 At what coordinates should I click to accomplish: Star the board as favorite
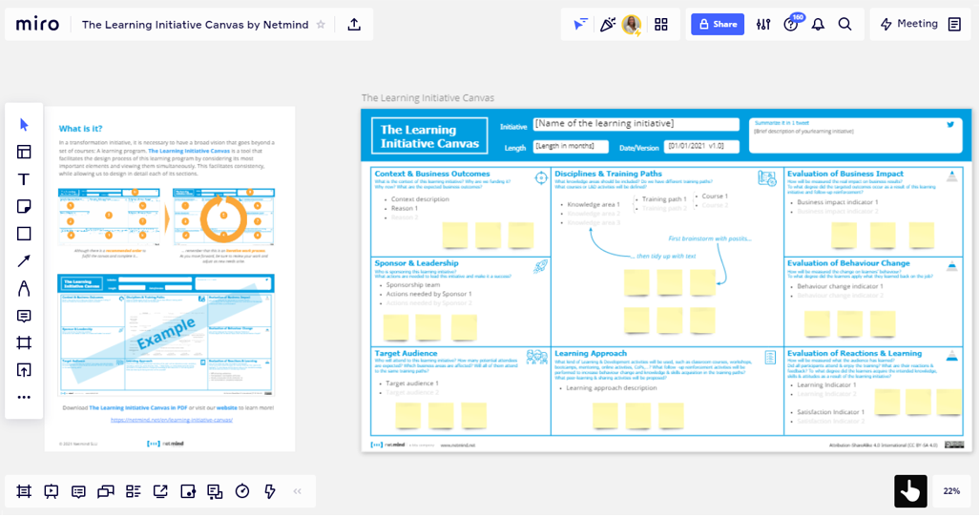321,25
